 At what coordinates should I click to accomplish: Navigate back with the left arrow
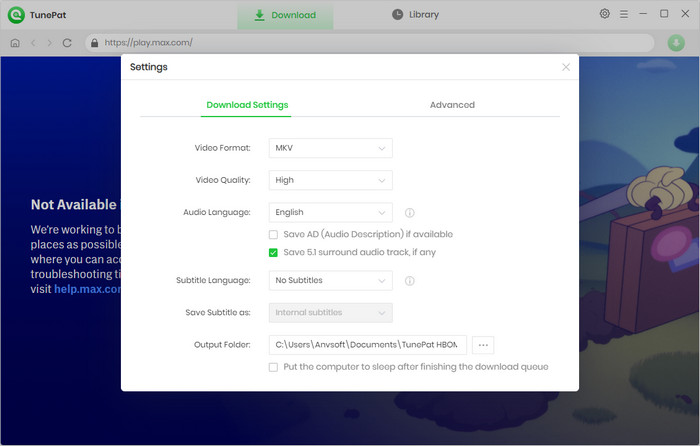(x=33, y=43)
